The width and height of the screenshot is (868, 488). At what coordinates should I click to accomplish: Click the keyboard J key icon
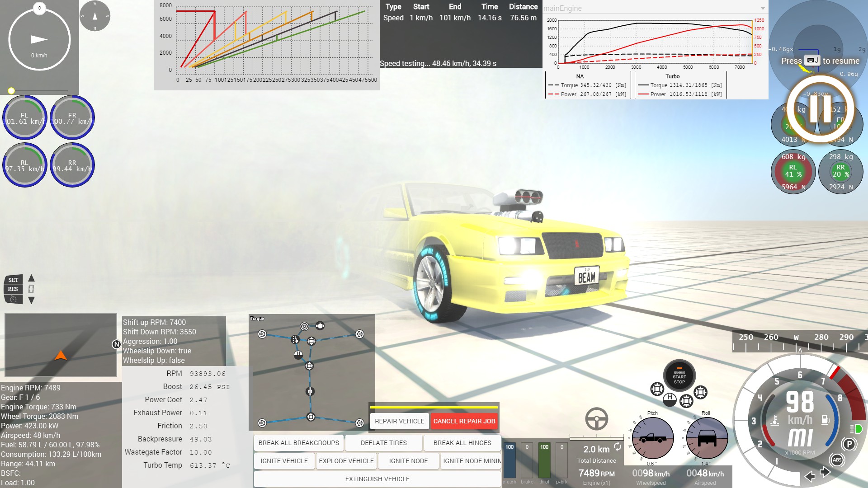tap(812, 60)
